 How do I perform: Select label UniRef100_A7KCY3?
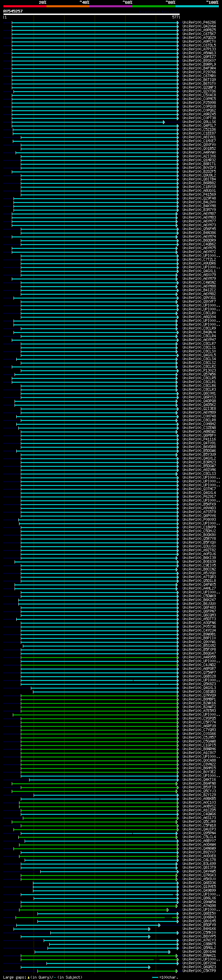pyautogui.click(x=199, y=940)
